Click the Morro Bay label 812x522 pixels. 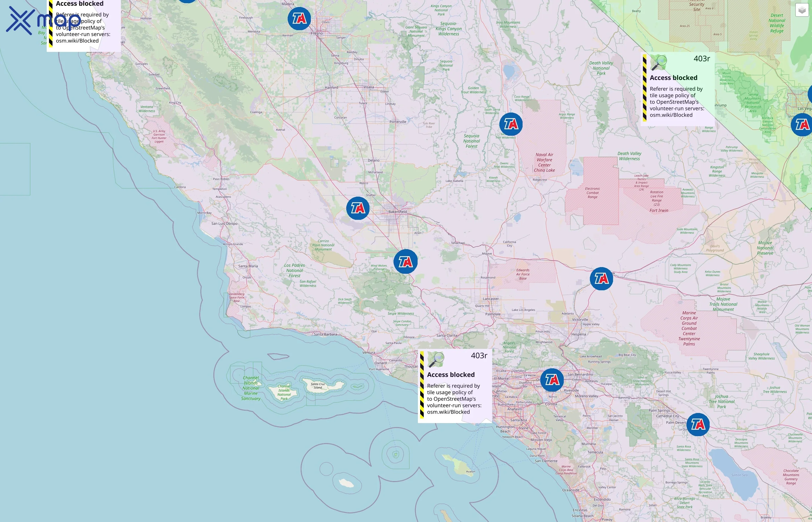point(204,213)
